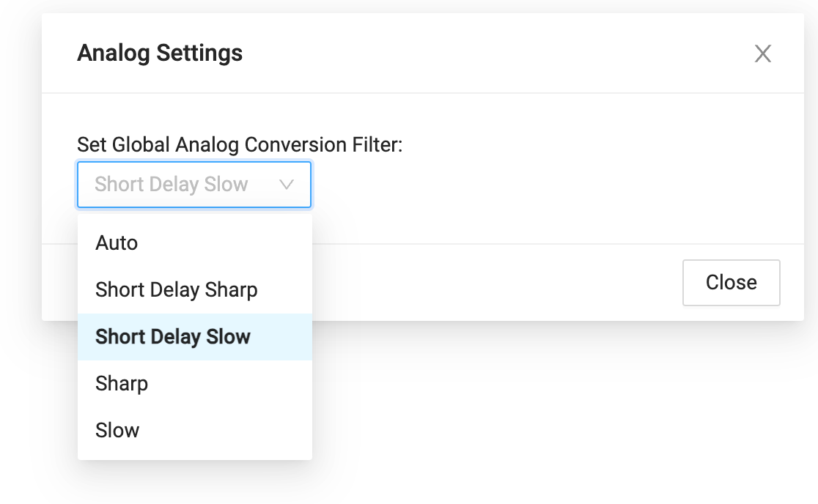Image resolution: width=818 pixels, height=504 pixels.
Task: Switch filter to Short Delay Sharp
Action: click(177, 290)
